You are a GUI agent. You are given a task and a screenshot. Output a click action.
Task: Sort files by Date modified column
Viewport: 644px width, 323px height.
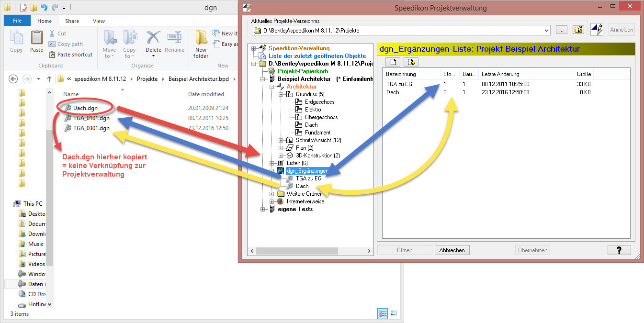tap(206, 94)
